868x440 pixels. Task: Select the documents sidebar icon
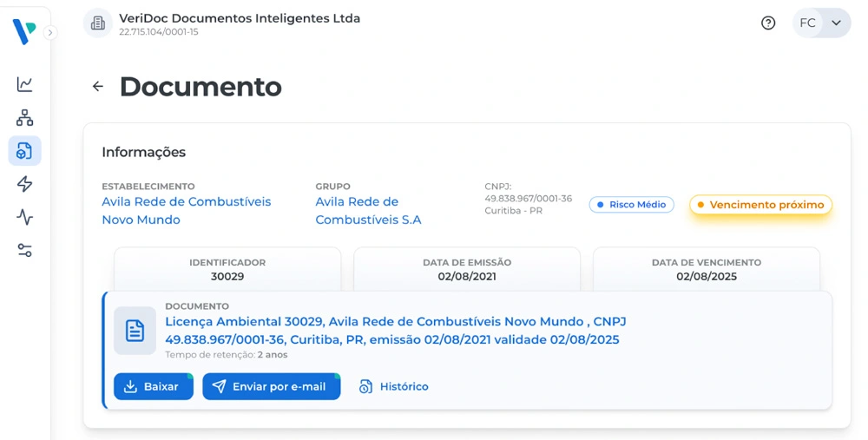pos(24,151)
